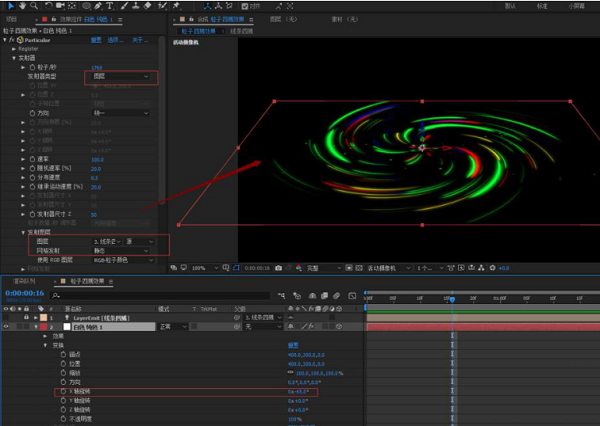Open the emitter Layer selection dropdown

107,242
